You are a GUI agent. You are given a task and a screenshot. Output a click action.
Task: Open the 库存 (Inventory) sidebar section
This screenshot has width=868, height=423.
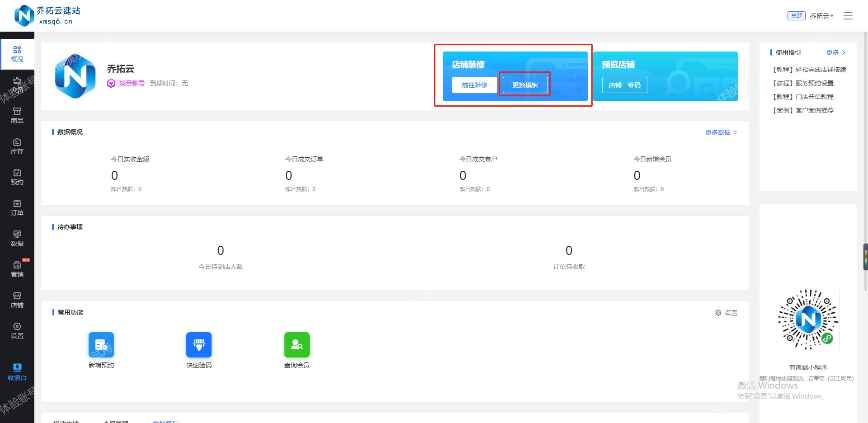[17, 146]
